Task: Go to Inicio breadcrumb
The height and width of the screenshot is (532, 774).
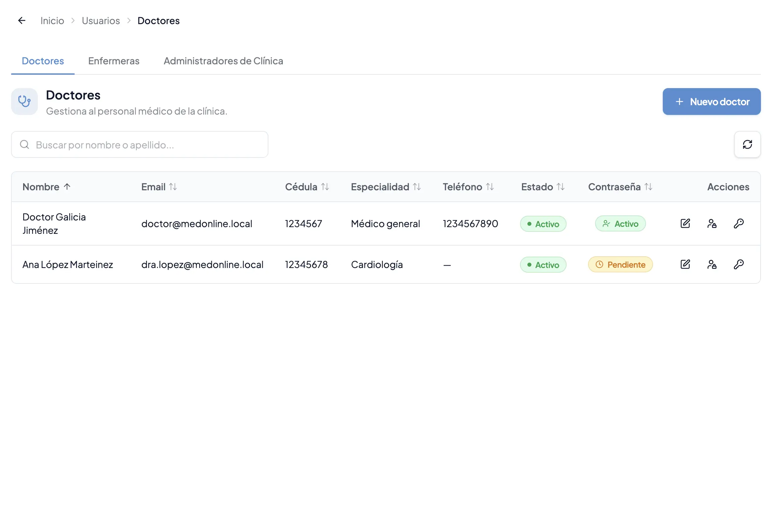Action: (x=52, y=21)
